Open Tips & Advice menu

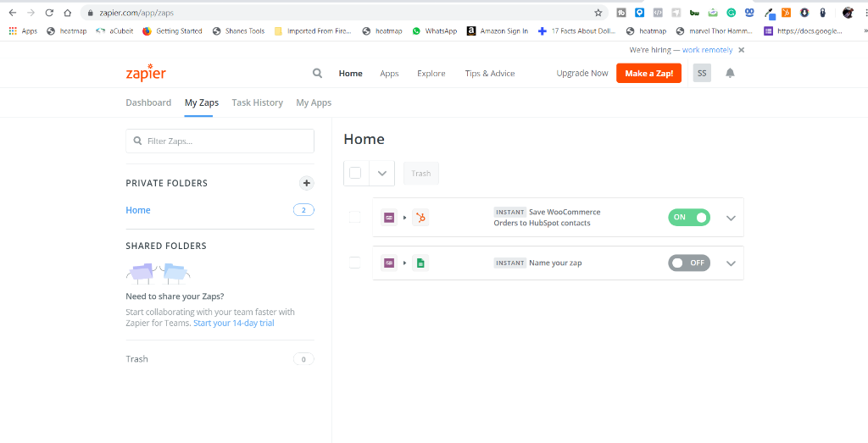pos(490,73)
